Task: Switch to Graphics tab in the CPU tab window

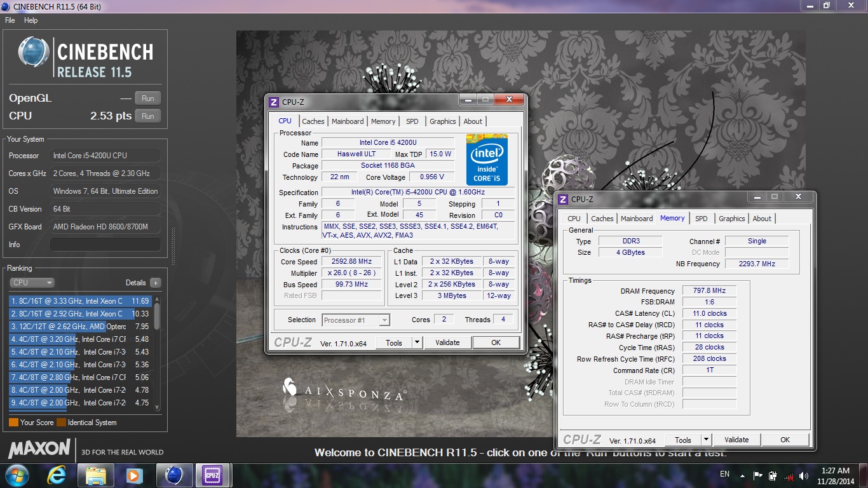Action: click(x=443, y=121)
